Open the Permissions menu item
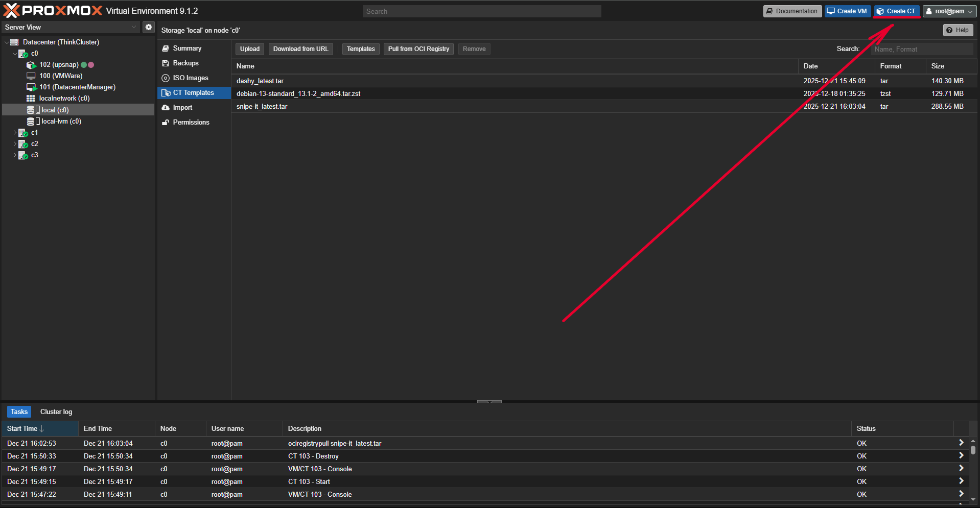The height and width of the screenshot is (508, 980). (x=191, y=123)
